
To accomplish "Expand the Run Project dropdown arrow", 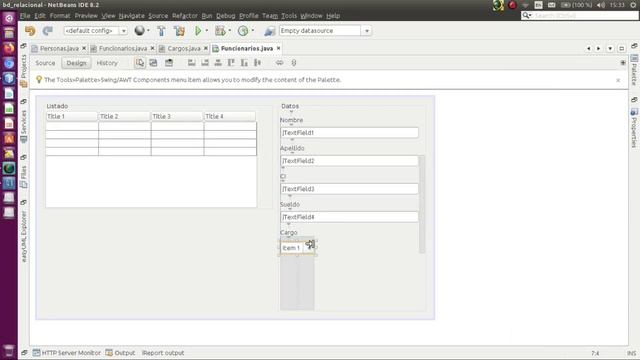I will [x=207, y=31].
